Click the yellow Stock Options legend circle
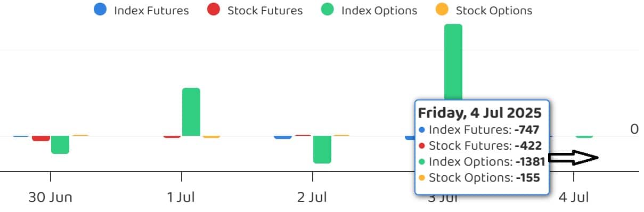This screenshot has height=212, width=644. pyautogui.click(x=442, y=10)
